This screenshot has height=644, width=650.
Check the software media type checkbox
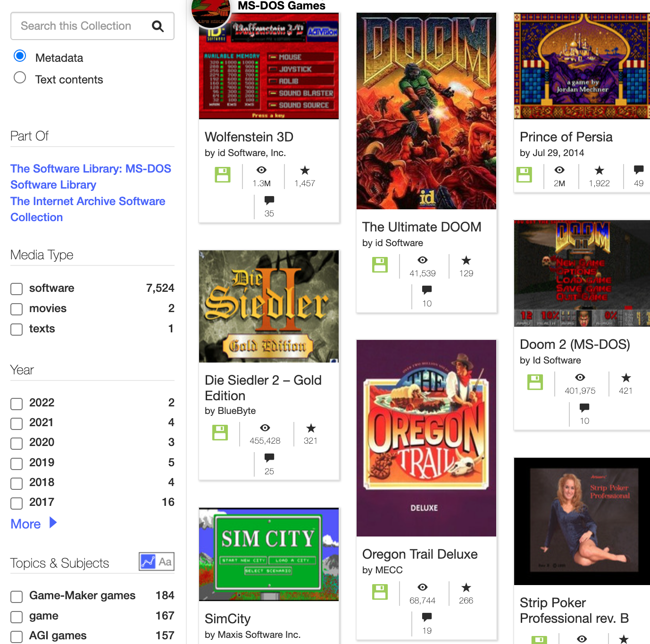(17, 289)
